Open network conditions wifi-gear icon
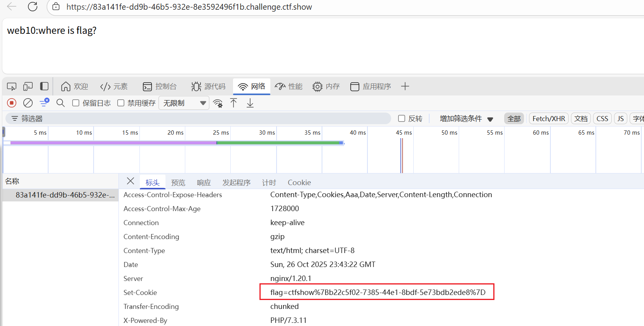The height and width of the screenshot is (326, 644). coord(218,103)
